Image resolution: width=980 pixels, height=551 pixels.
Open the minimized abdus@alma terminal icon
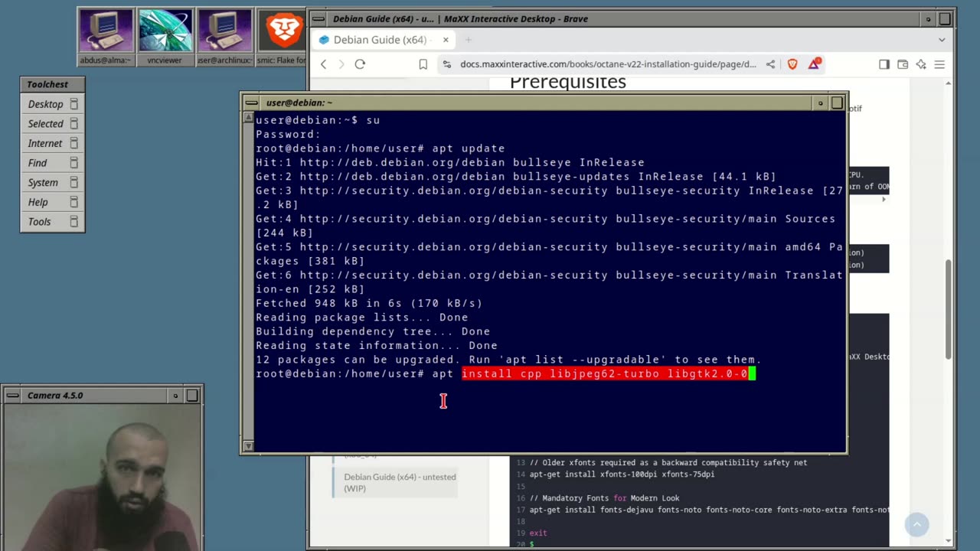(106, 36)
